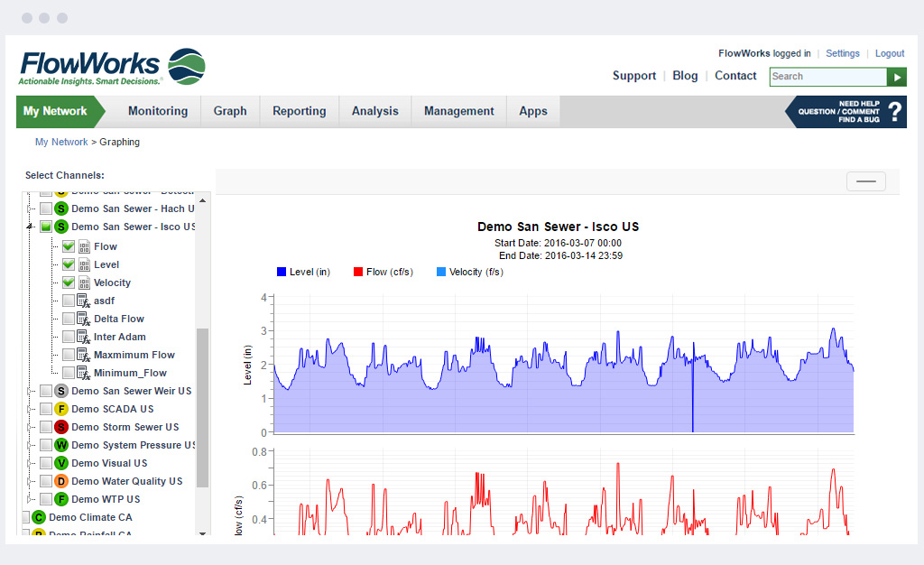Screen dimensions: 924x565
Task: Expand the Demo WTP US tree node
Action: pos(30,499)
